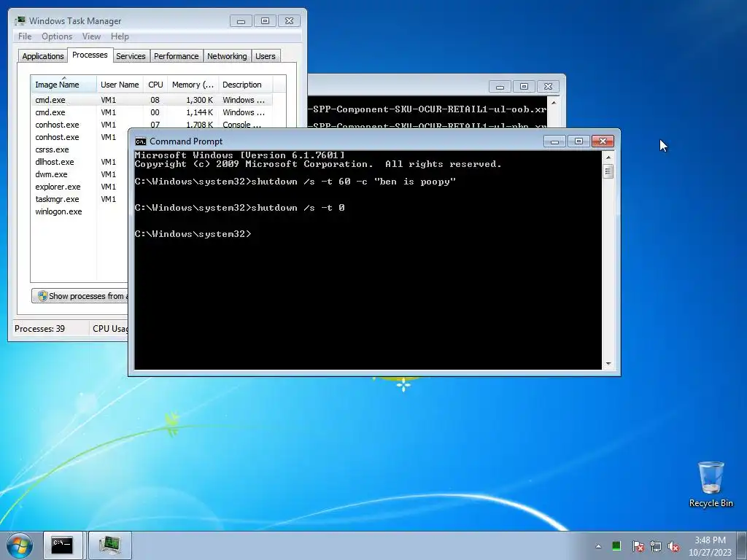Click the Command Prompt title bar icon

tap(141, 141)
